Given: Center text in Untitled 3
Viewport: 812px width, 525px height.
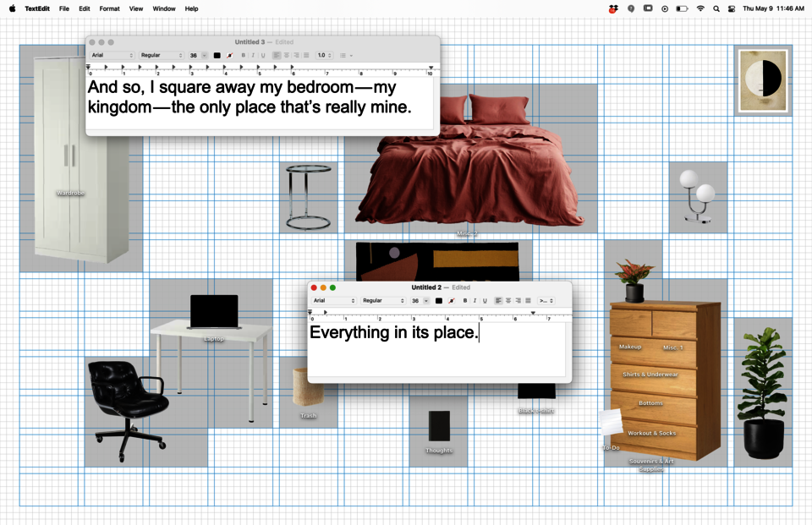Looking at the screenshot, I should tap(287, 55).
